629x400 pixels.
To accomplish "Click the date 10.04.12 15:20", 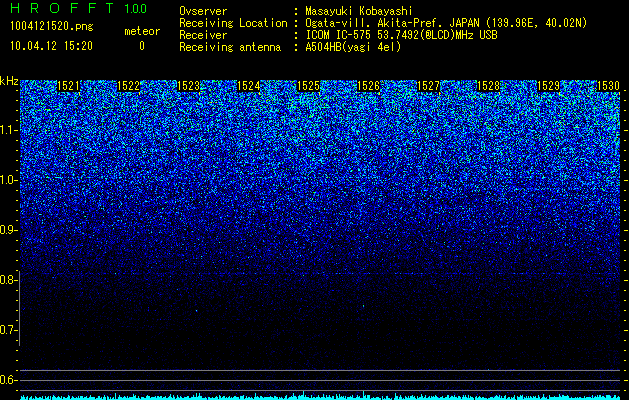I will (52, 46).
